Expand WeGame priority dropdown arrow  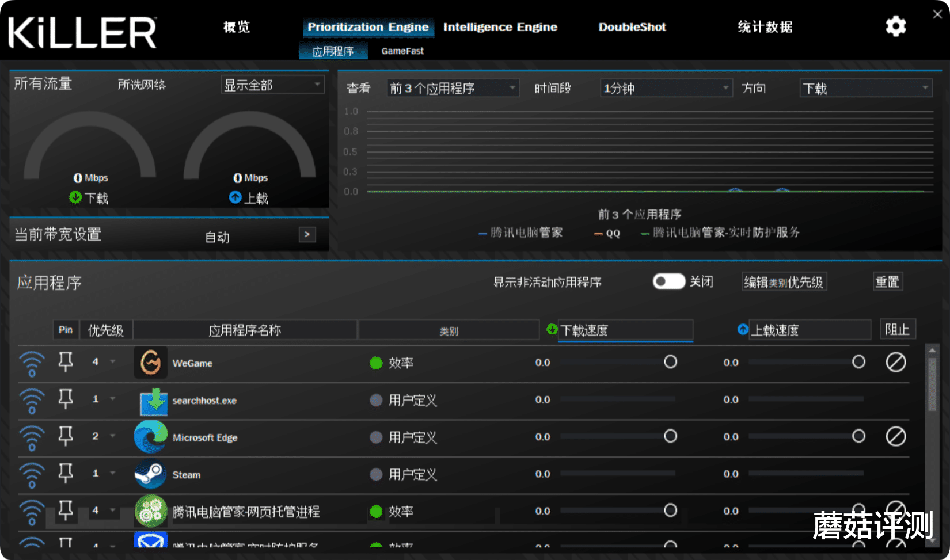pos(113,361)
